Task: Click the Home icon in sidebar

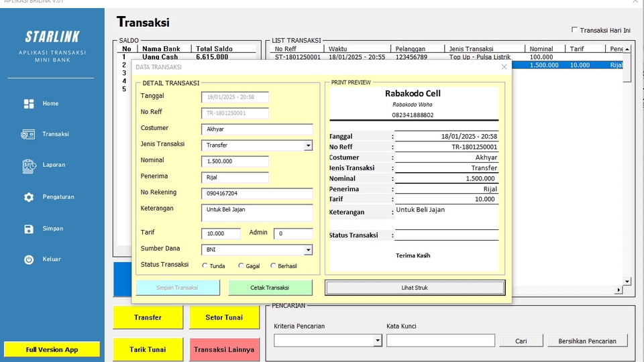Action: coord(29,104)
